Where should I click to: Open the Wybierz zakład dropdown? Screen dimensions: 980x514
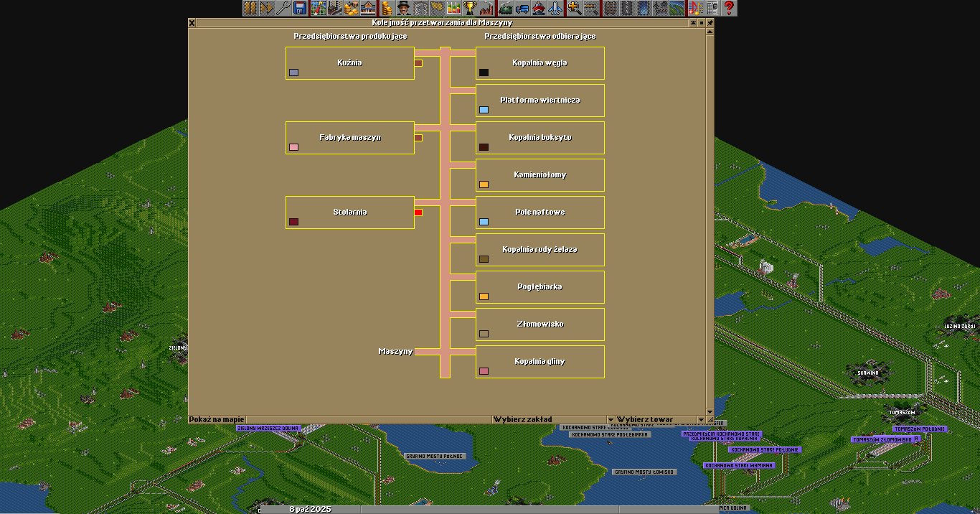tap(553, 419)
